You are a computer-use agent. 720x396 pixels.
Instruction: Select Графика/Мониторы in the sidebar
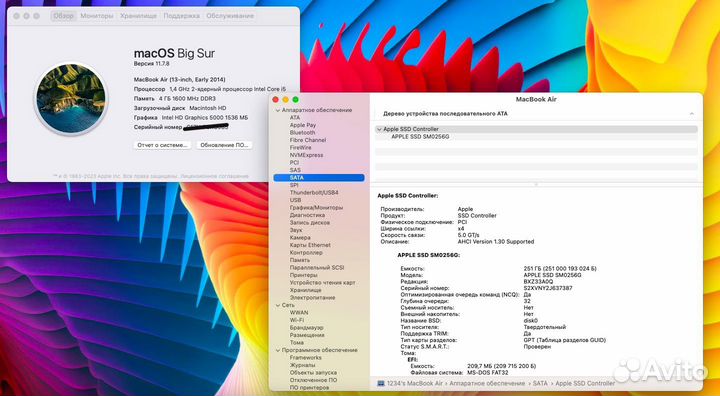(316, 208)
